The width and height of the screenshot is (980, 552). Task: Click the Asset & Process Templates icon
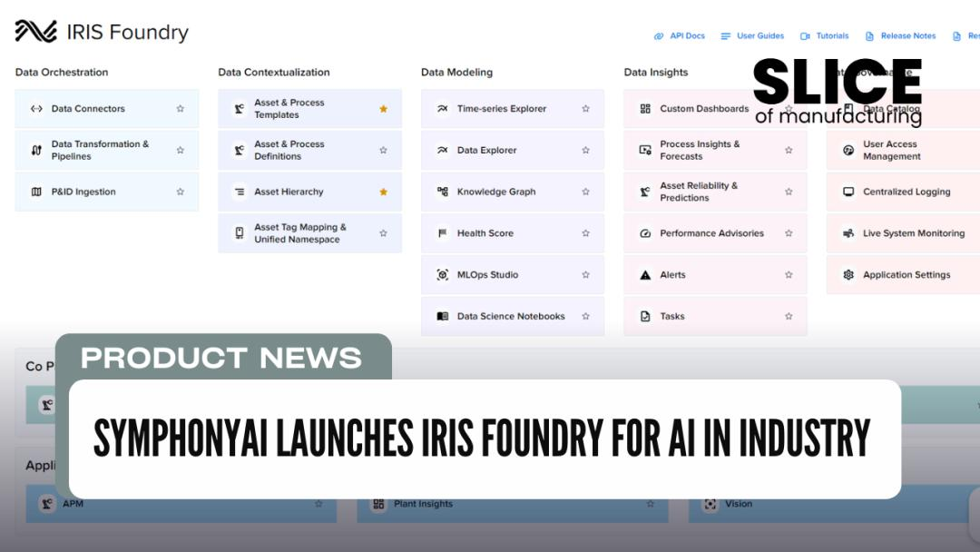[x=240, y=109]
